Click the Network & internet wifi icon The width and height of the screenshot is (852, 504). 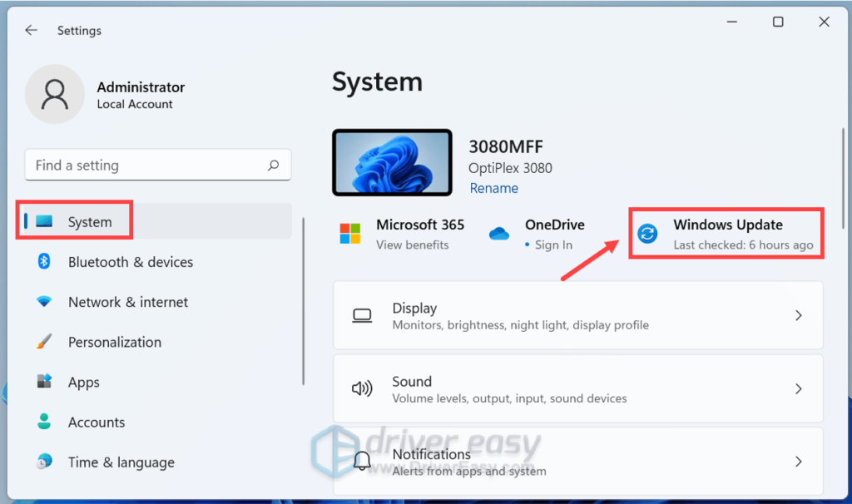[45, 302]
